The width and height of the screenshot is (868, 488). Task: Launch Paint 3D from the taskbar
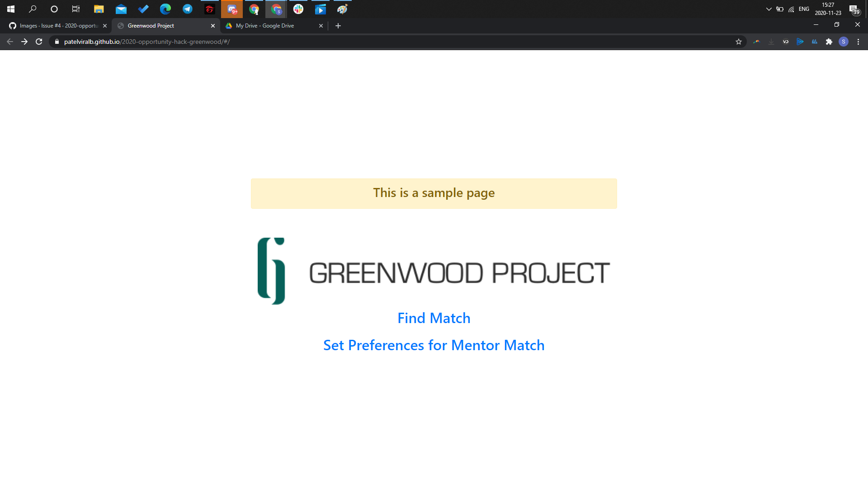[x=342, y=9]
